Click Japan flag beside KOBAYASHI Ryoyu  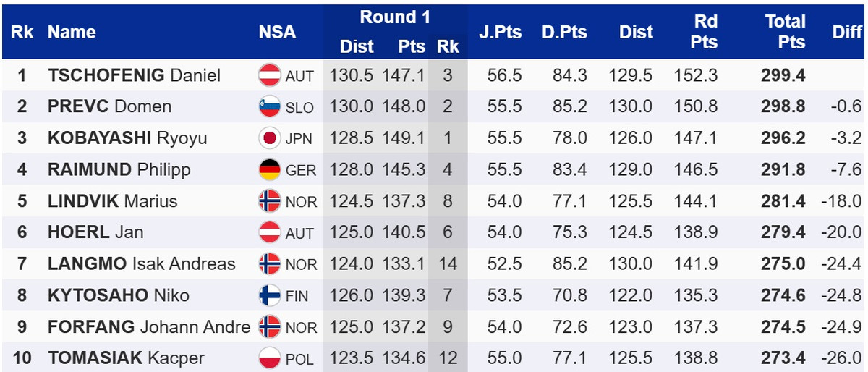click(x=270, y=138)
